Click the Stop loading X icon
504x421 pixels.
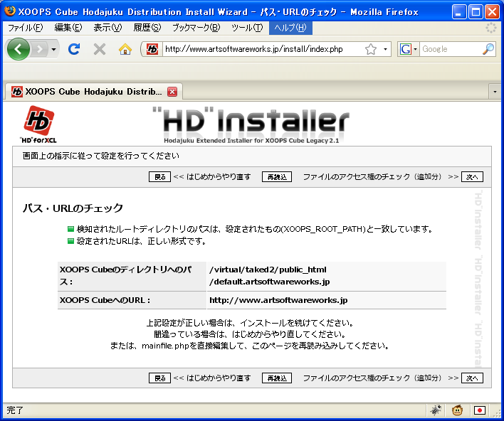click(x=100, y=49)
